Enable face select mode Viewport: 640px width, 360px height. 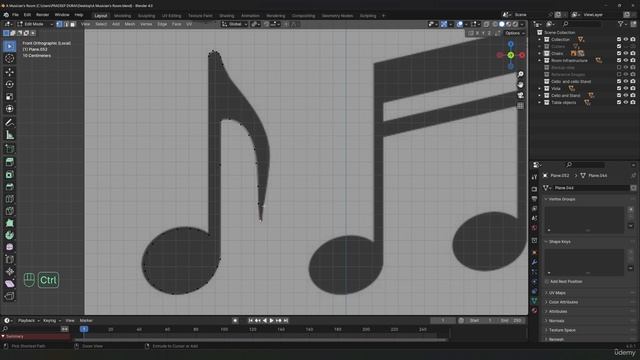tap(73, 24)
